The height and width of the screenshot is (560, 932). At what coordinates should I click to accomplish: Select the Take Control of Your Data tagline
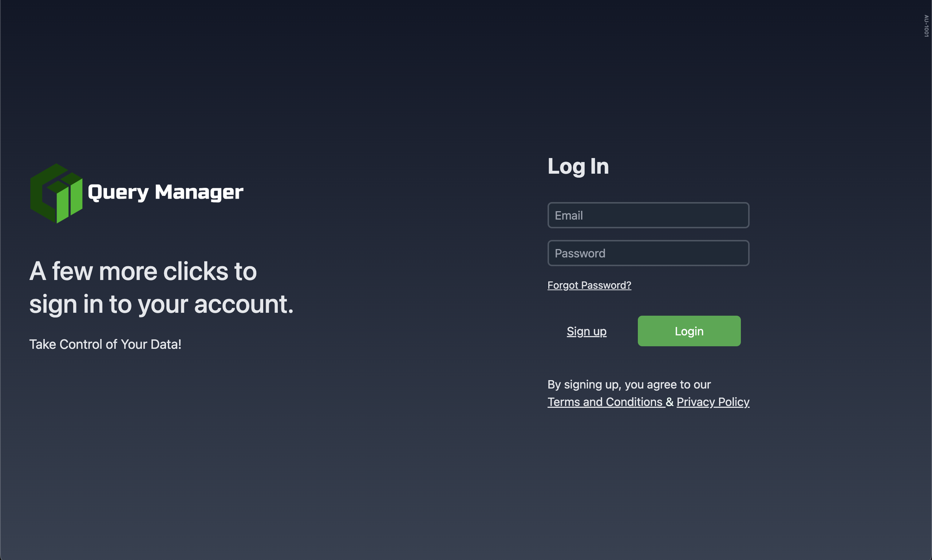(x=106, y=344)
